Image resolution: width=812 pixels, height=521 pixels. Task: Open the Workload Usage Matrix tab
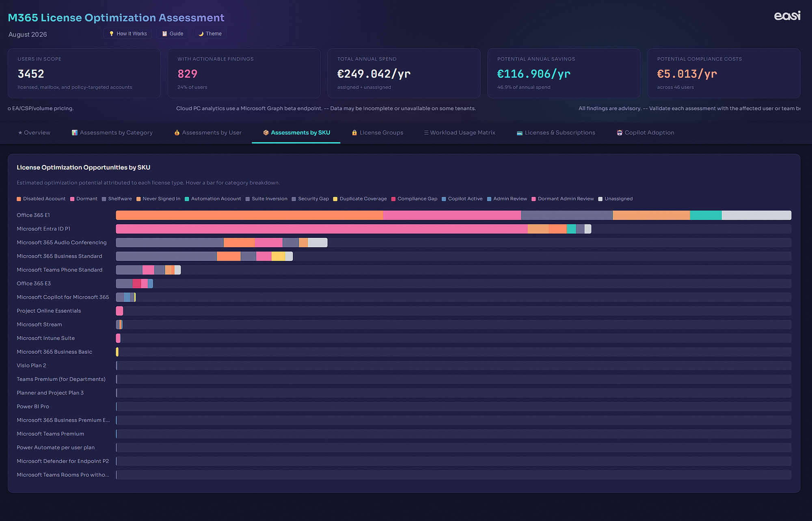click(460, 133)
